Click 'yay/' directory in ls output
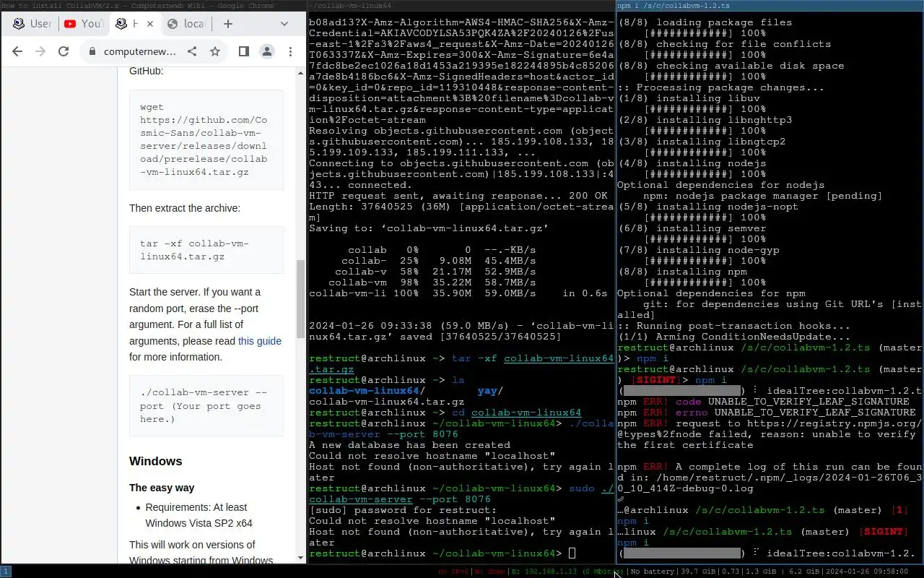924x578 pixels. tap(490, 391)
